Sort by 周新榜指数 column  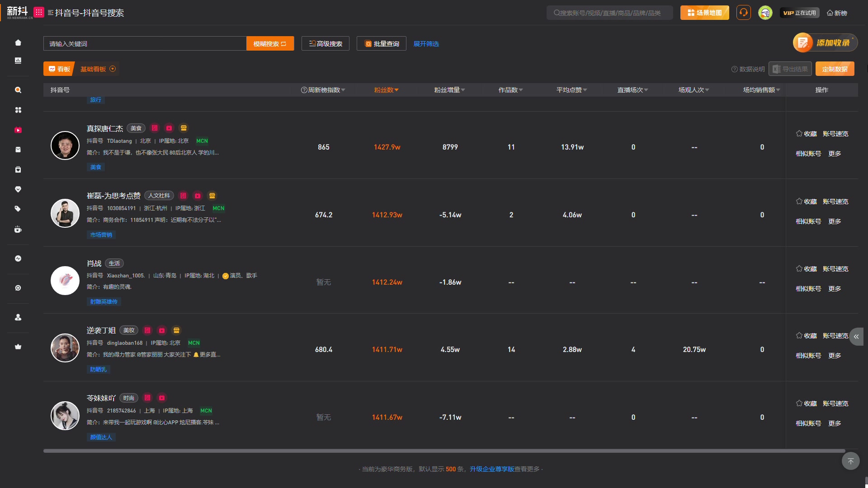(x=323, y=90)
